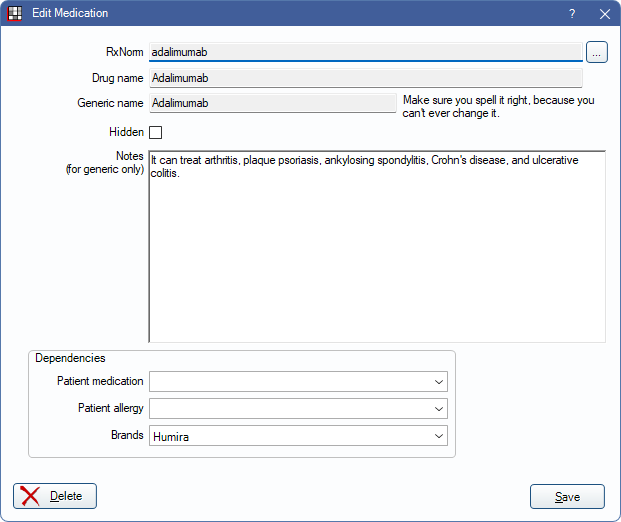Close the Edit Medication dialog window
Image resolution: width=621 pixels, height=522 pixels.
(604, 14)
